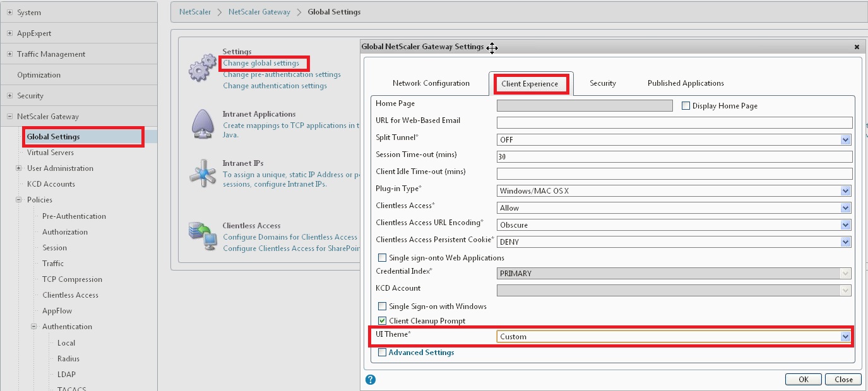The height and width of the screenshot is (391, 868).
Task: Switch to the Security tab
Action: click(x=602, y=83)
